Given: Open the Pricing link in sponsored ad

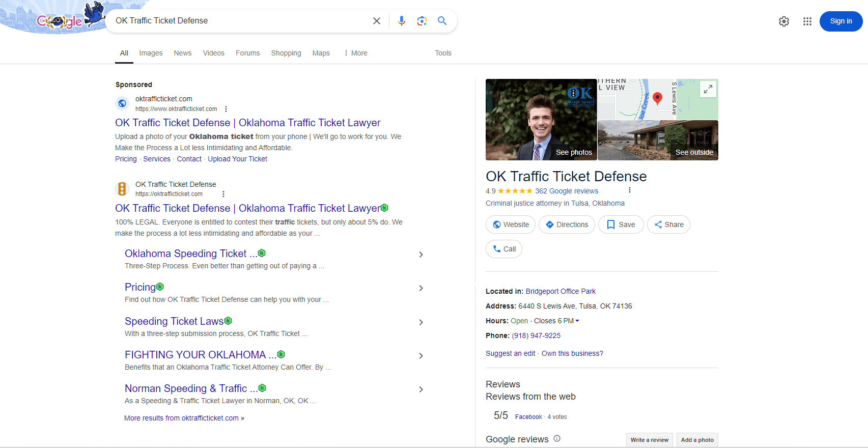Looking at the screenshot, I should 126,159.
